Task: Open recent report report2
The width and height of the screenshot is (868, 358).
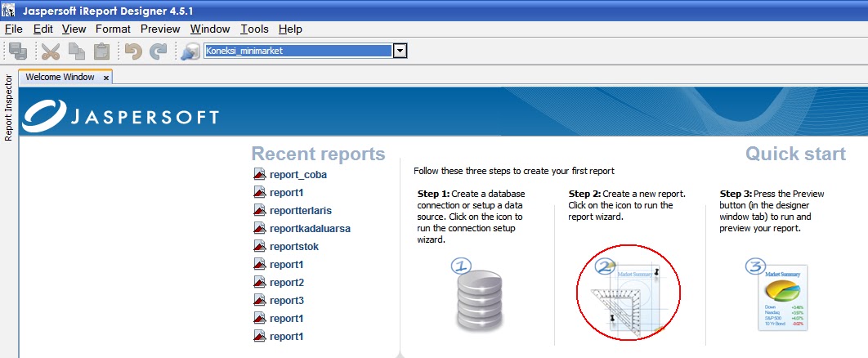Action: (287, 282)
